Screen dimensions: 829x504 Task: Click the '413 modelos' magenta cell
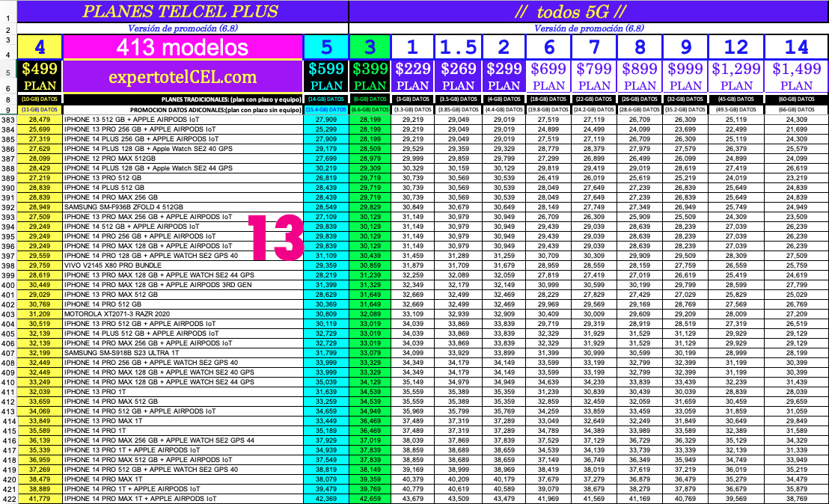point(183,48)
